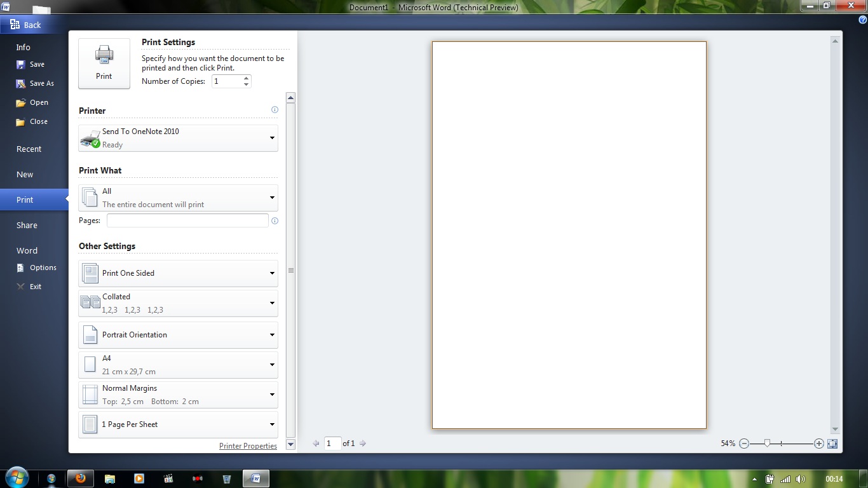The width and height of the screenshot is (868, 488).
Task: Click the zoom slider handle
Action: point(767,444)
